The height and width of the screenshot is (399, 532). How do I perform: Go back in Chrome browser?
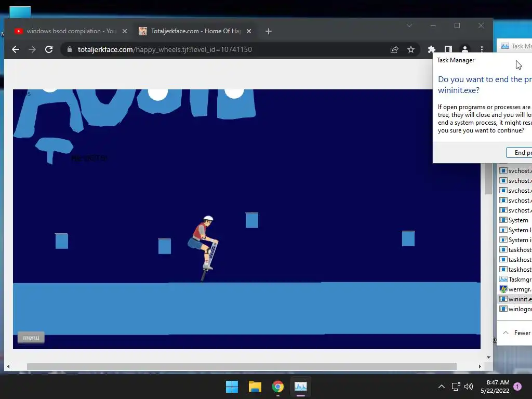[x=15, y=49]
